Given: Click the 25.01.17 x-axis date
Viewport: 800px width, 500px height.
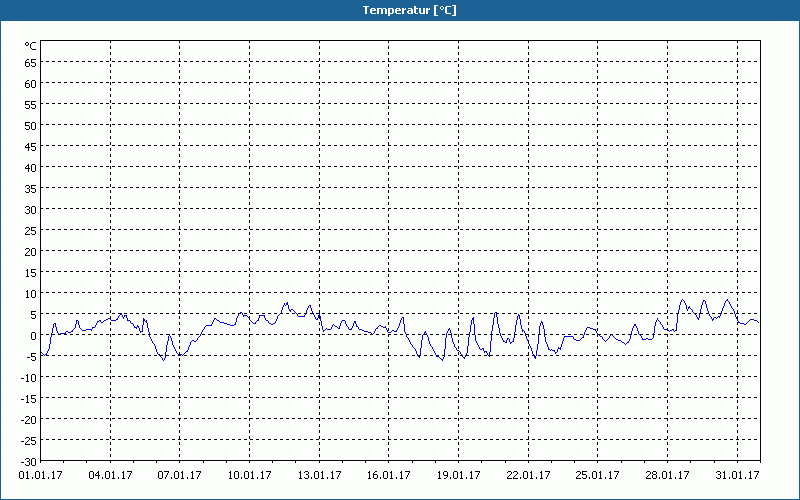Looking at the screenshot, I should (x=596, y=476).
